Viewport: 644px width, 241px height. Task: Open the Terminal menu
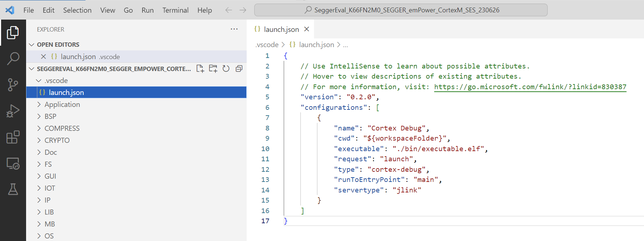(x=175, y=10)
